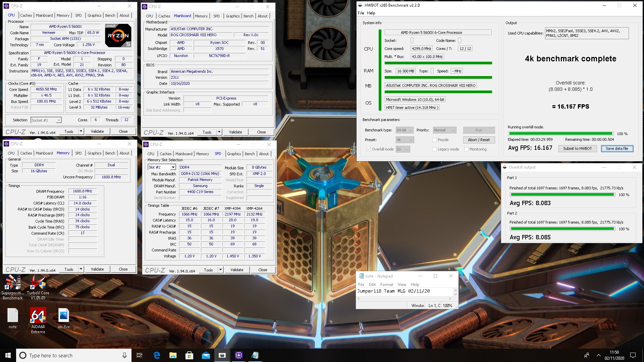
Task: Open the Overkill mode 2x dropdown
Action: coord(403,149)
